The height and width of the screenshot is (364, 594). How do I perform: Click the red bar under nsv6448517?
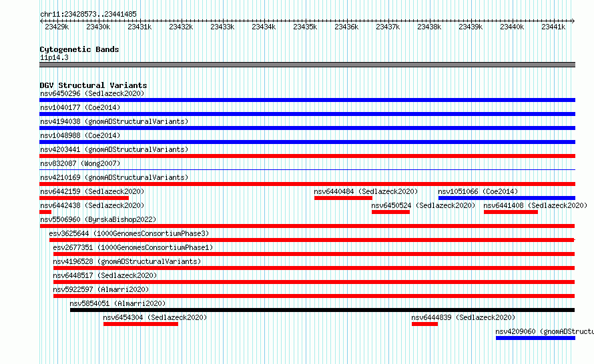coord(314,282)
